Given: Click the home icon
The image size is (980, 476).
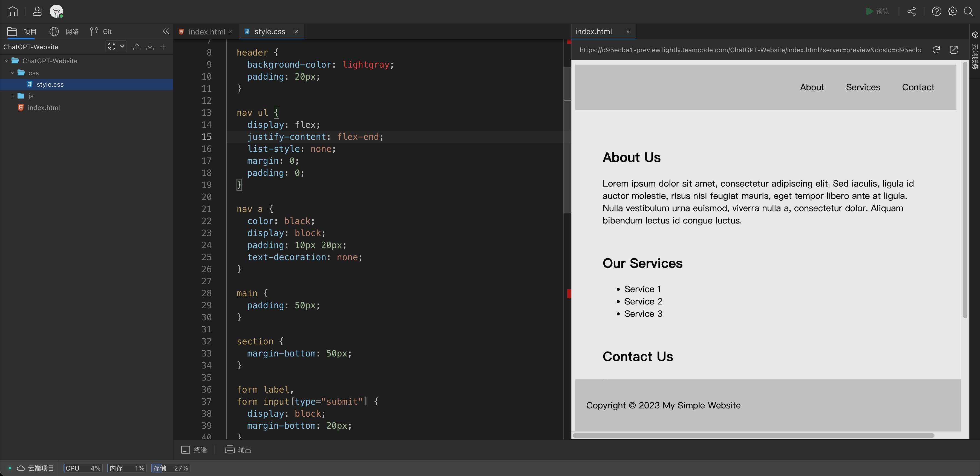Looking at the screenshot, I should (13, 11).
